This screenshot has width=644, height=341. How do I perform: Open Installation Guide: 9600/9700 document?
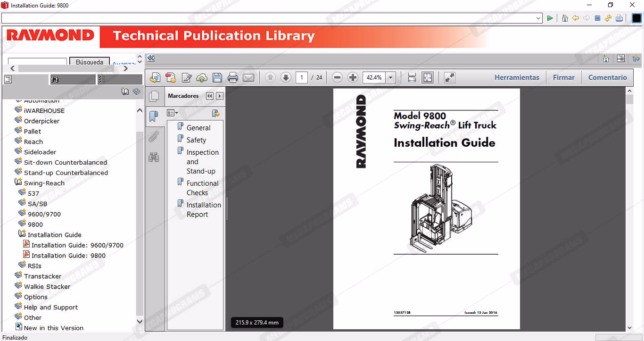coord(77,245)
